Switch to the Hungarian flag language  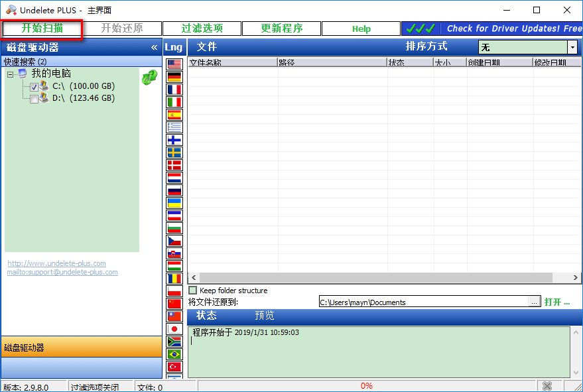[174, 266]
